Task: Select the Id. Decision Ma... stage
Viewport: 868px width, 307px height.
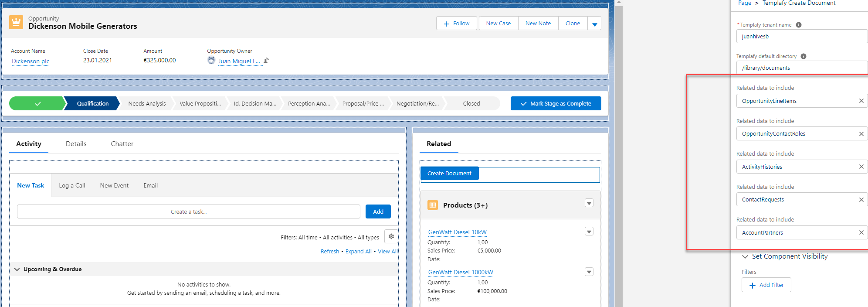Action: click(255, 103)
